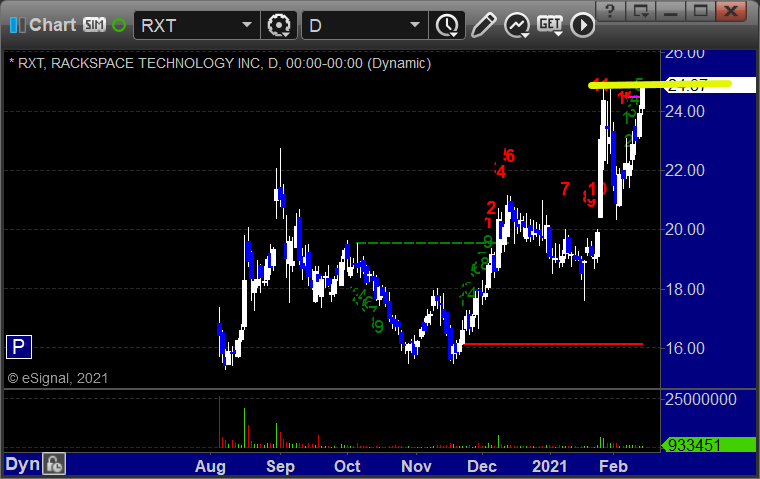The height and width of the screenshot is (479, 760).
Task: Click the green circle symbol-link icon
Action: [119, 25]
